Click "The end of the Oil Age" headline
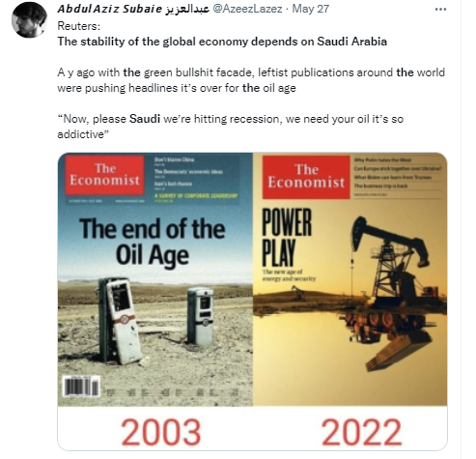476x459 pixels. (153, 242)
